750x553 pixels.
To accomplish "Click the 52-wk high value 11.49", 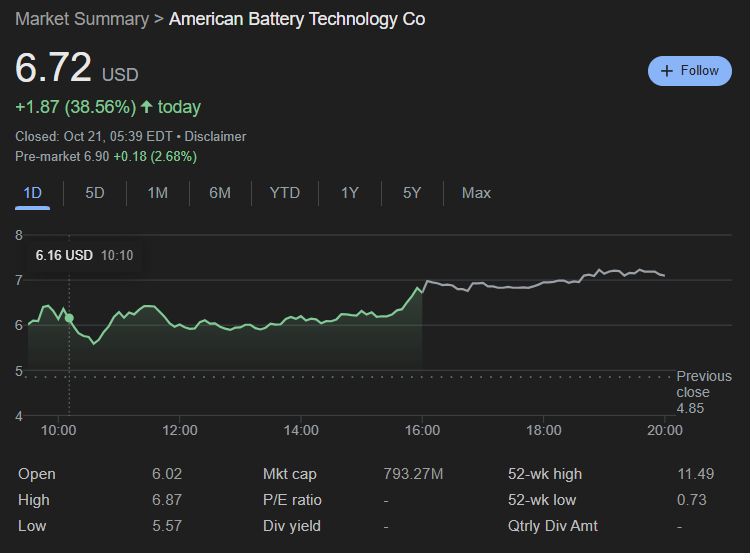I will coord(694,474).
